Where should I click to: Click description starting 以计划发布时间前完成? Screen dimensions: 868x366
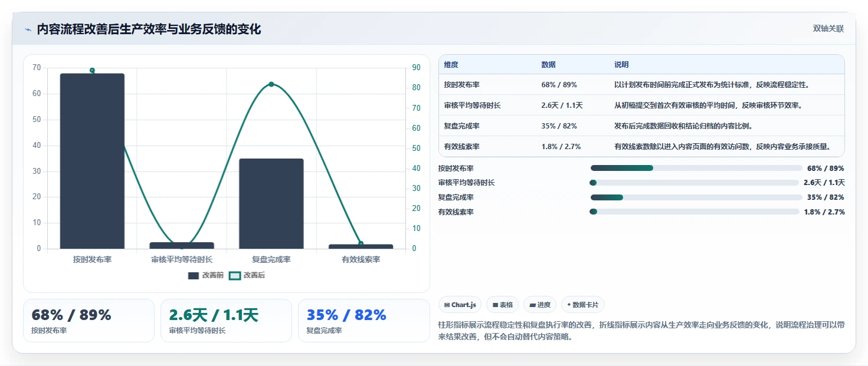(711, 85)
